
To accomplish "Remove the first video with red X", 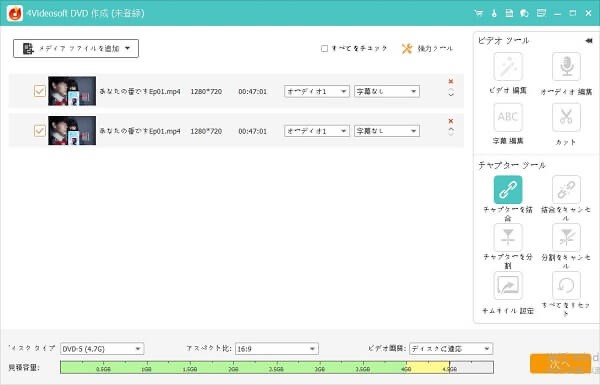I will point(451,81).
